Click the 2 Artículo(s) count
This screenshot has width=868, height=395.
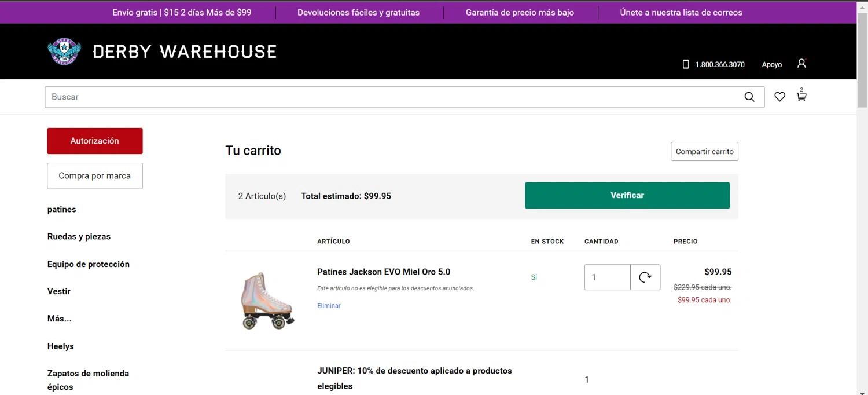262,196
